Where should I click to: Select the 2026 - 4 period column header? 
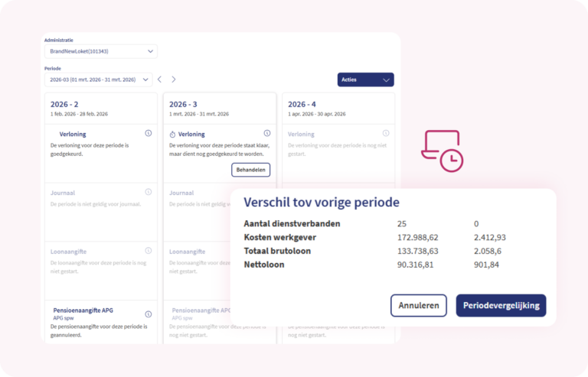point(302,104)
